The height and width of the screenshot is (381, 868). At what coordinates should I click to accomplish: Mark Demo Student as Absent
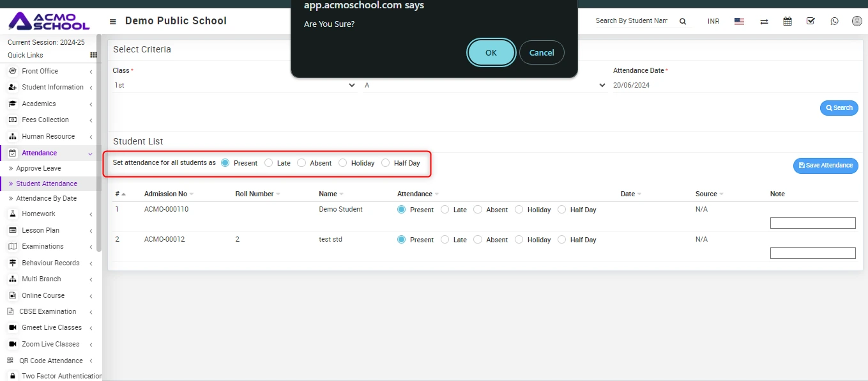[x=478, y=210]
